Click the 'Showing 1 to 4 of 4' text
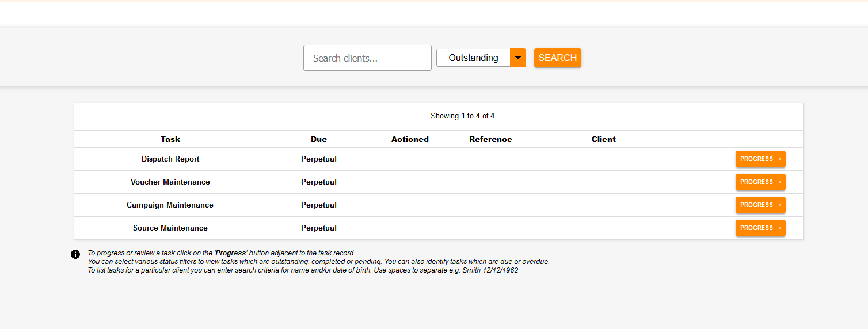This screenshot has height=329, width=868. (x=462, y=116)
